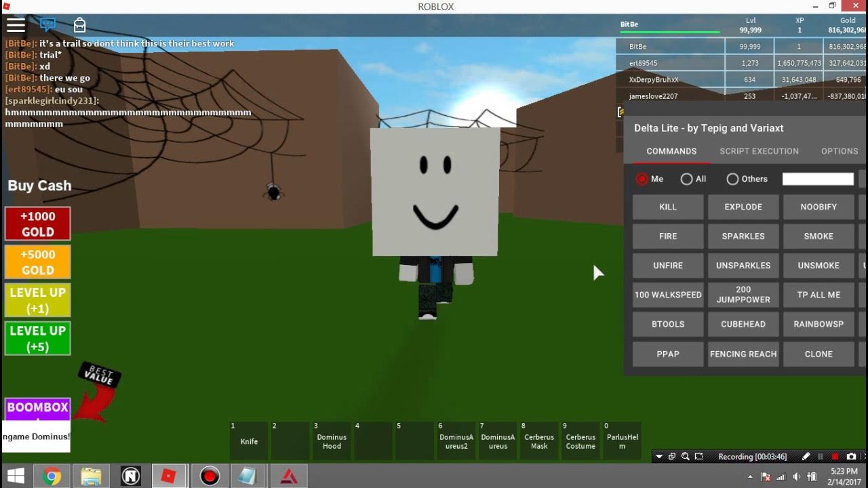Select the Me target radio button
This screenshot has width=868, height=488.
(642, 179)
